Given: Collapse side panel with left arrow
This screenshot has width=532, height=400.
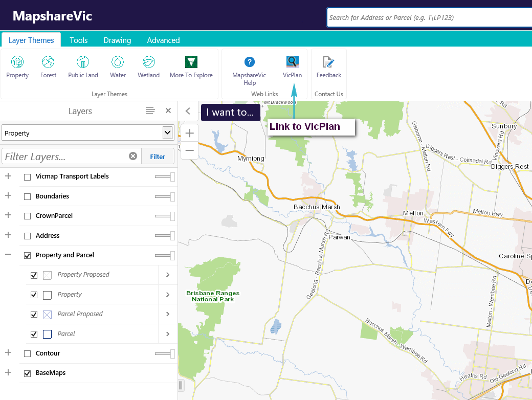Looking at the screenshot, I should (x=188, y=111).
